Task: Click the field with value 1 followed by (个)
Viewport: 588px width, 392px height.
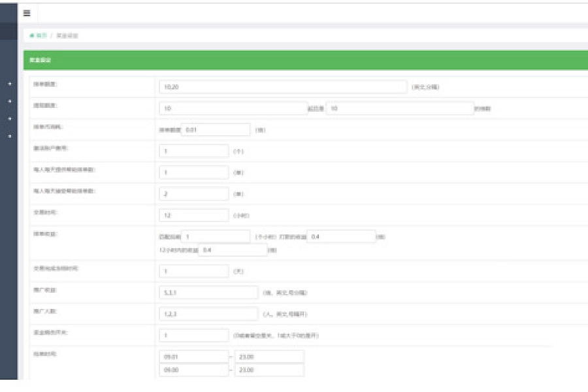Action: [194, 151]
